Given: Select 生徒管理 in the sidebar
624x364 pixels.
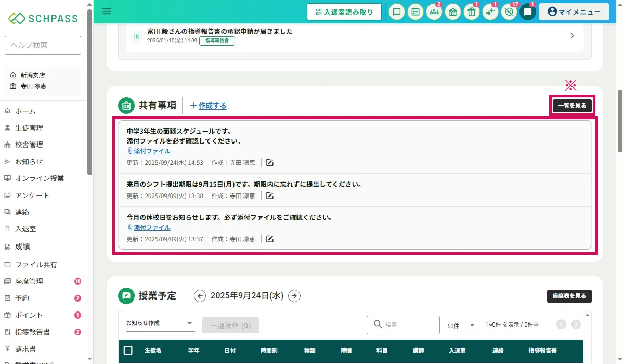Looking at the screenshot, I should pos(29,128).
